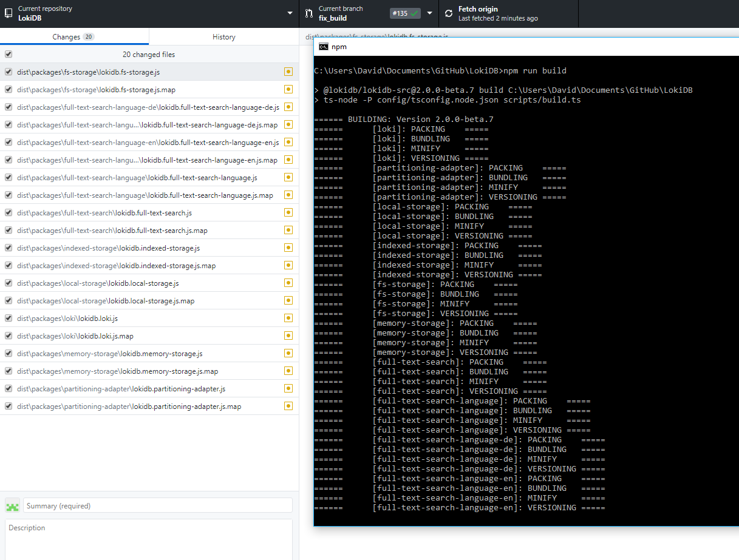This screenshot has width=739, height=560.
Task: Select lokidb.local-storage.js.map file row
Action: click(x=149, y=300)
